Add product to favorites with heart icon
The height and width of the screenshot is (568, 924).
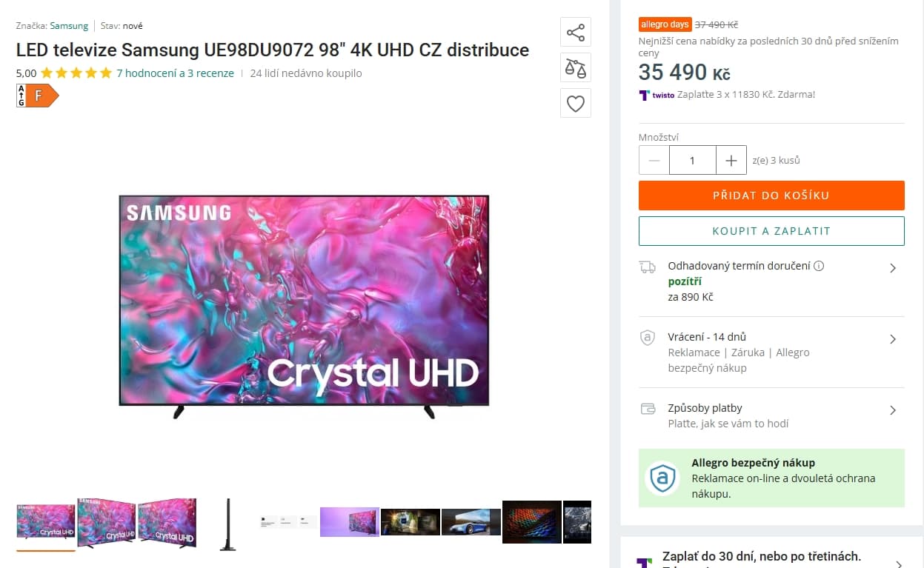coord(575,104)
